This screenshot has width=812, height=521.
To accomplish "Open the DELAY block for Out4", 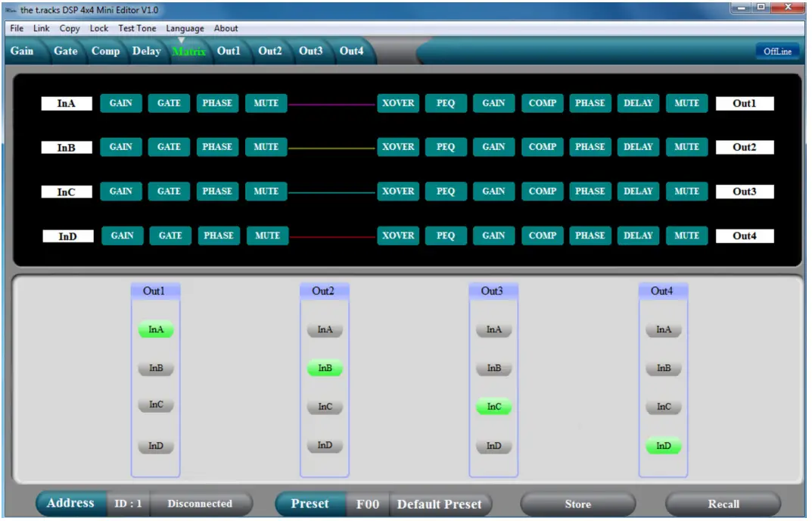I will pyautogui.click(x=638, y=236).
